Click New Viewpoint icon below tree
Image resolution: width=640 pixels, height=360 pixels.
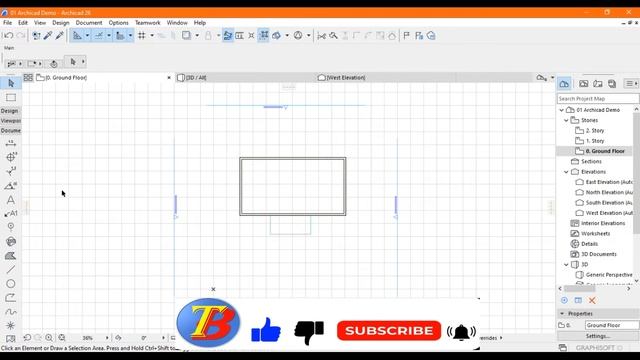coord(564,300)
